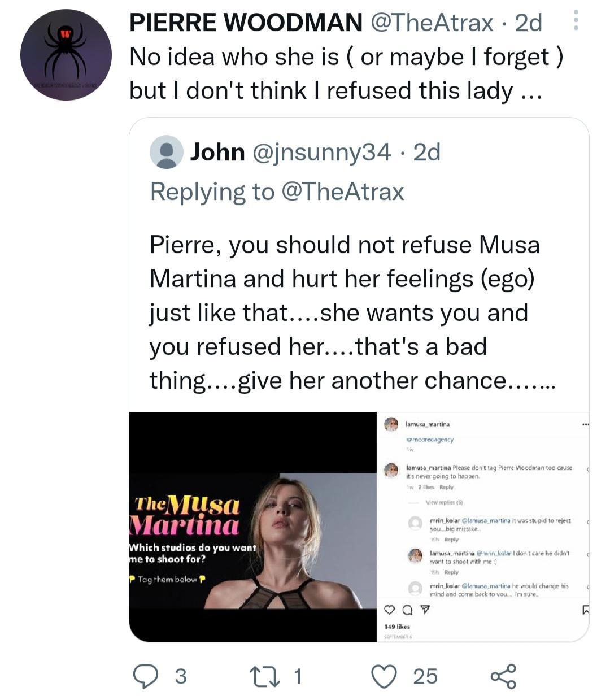Click the '2d' timestamp of Pierre's tweet
Image resolution: width=610 pixels, height=700 pixels.
[528, 23]
